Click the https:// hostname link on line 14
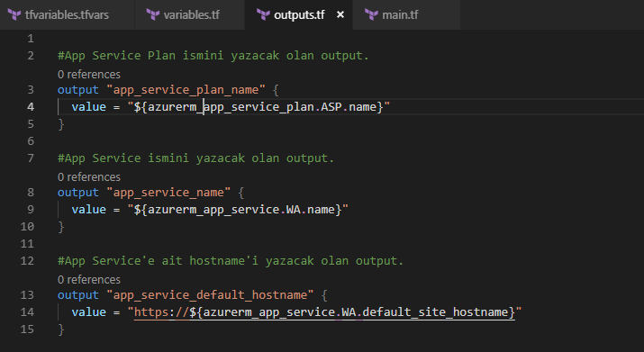The image size is (644, 352). (324, 312)
